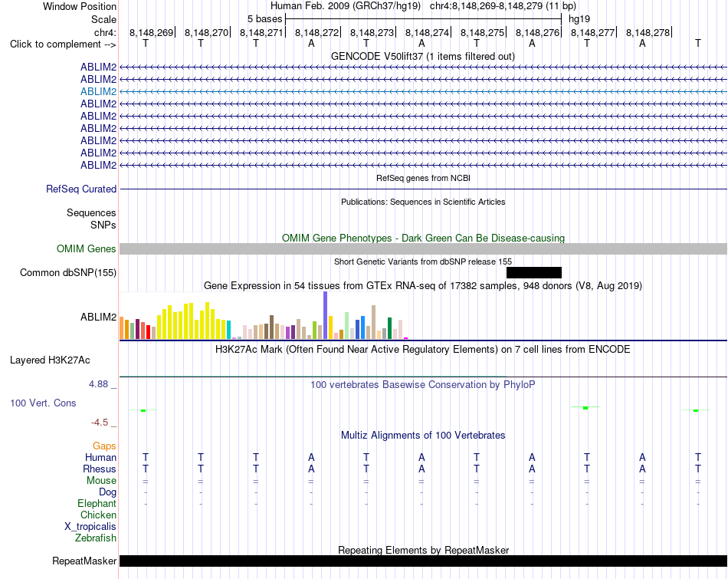The width and height of the screenshot is (728, 579).
Task: Click the black RepeatMasker element bar
Action: (423, 561)
